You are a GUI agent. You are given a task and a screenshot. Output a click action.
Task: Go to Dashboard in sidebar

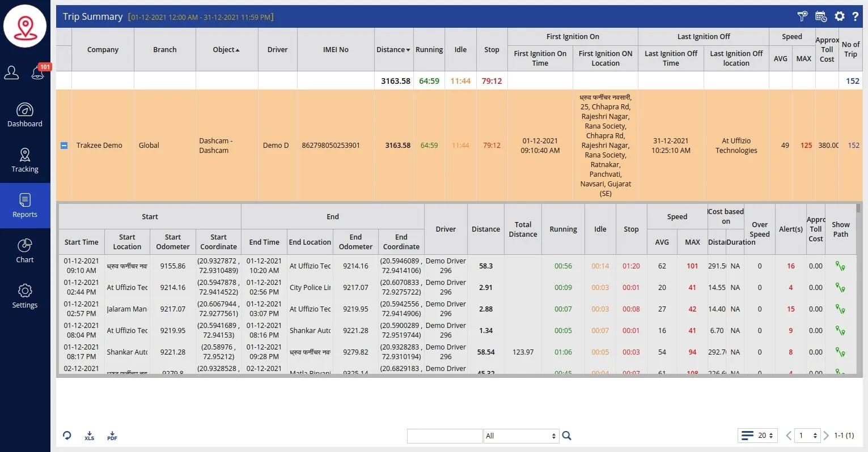coord(25,115)
